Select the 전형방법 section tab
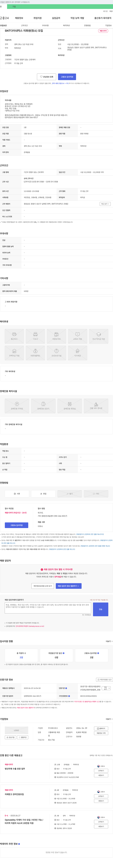This screenshot has width=113, height=868. [x=87, y=25]
